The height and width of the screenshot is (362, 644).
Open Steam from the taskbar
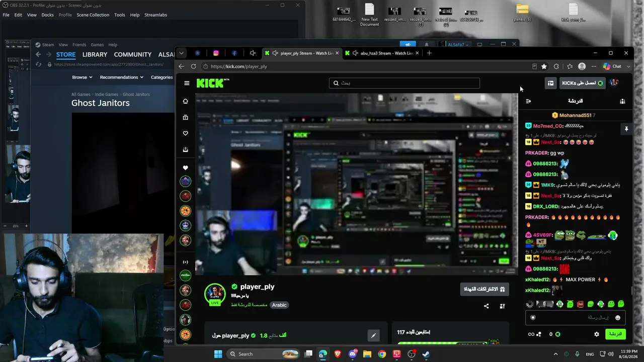click(x=426, y=354)
